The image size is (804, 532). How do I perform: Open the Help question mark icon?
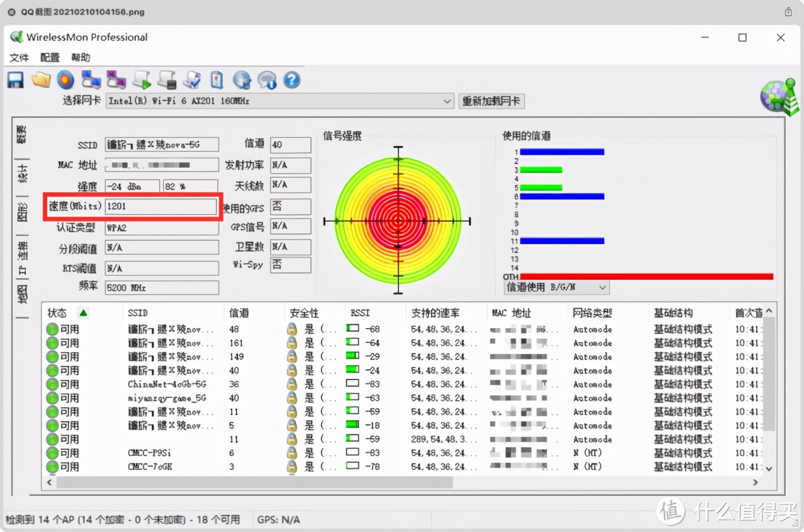[292, 80]
